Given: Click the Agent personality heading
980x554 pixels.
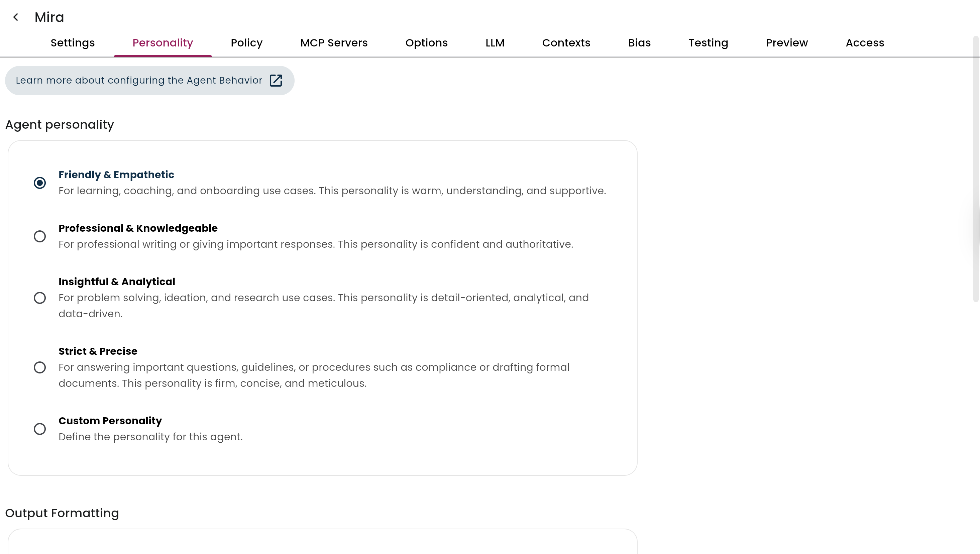Looking at the screenshot, I should click(59, 125).
